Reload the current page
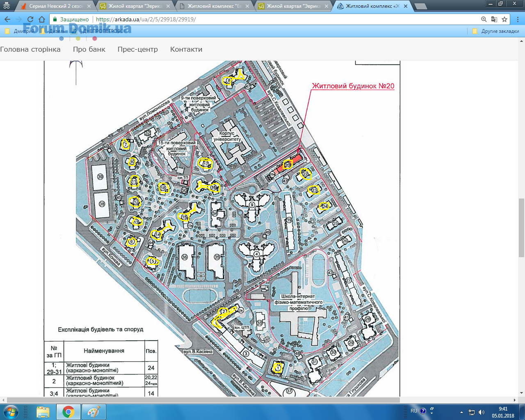Screen dimensions: 525x420 [x=30, y=19]
